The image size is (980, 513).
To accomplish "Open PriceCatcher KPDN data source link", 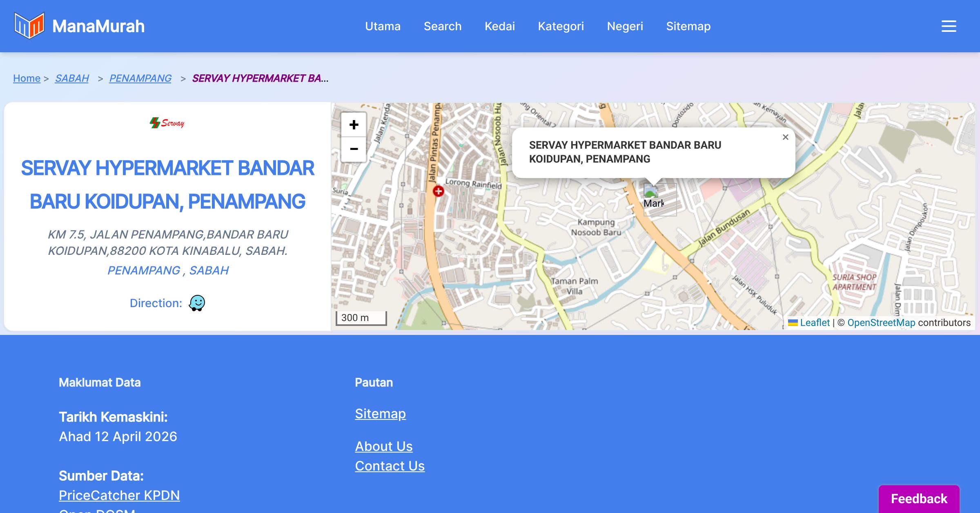I will tap(119, 495).
